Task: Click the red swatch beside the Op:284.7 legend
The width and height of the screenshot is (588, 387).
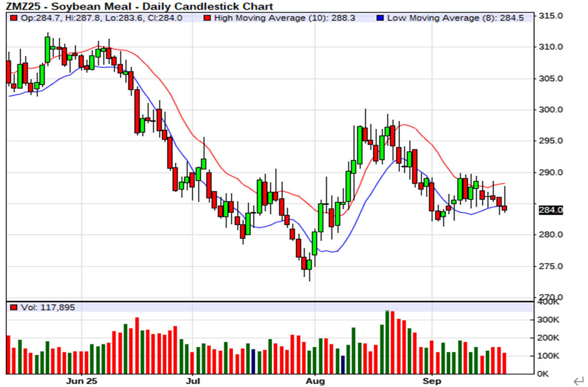Action: click(x=13, y=18)
